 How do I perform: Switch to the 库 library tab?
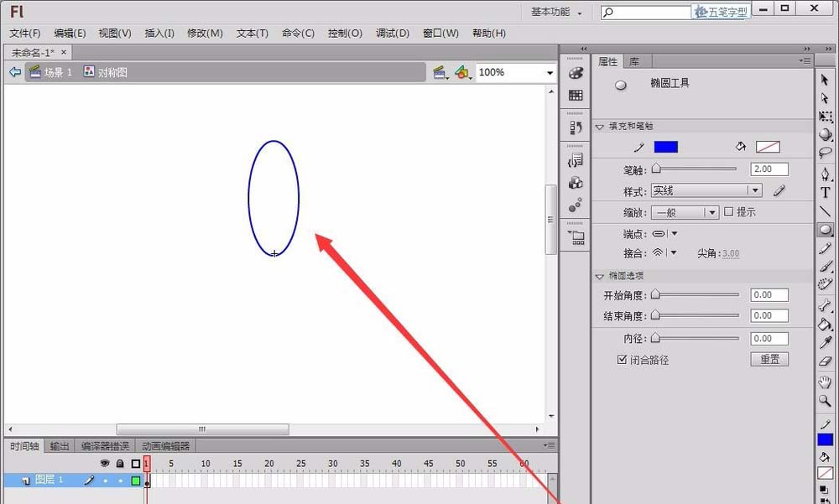click(x=634, y=61)
